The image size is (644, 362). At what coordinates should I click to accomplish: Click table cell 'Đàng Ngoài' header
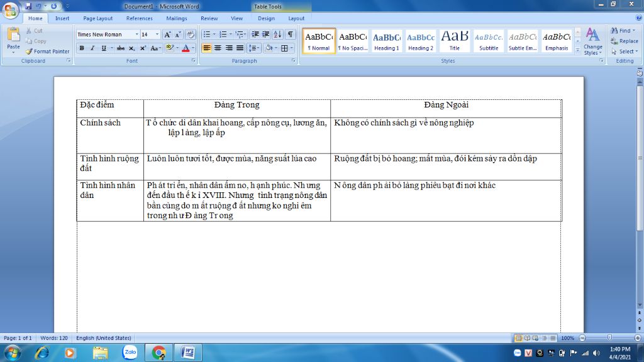pos(446,105)
